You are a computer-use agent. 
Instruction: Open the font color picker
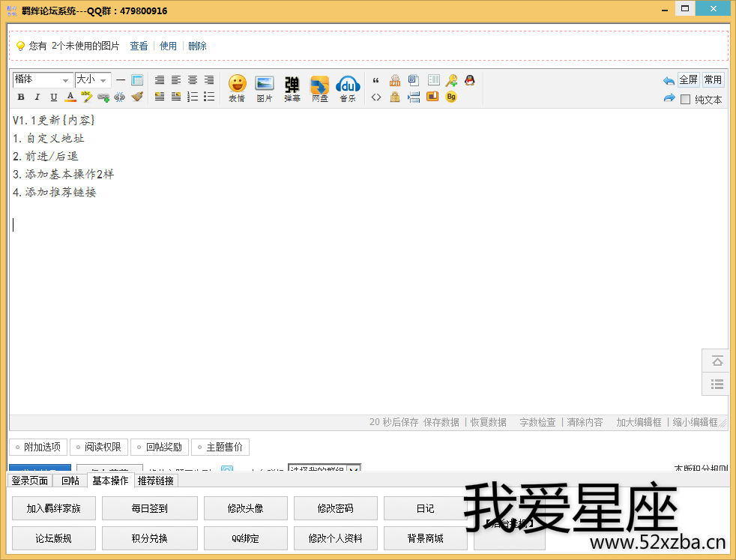pos(70,97)
